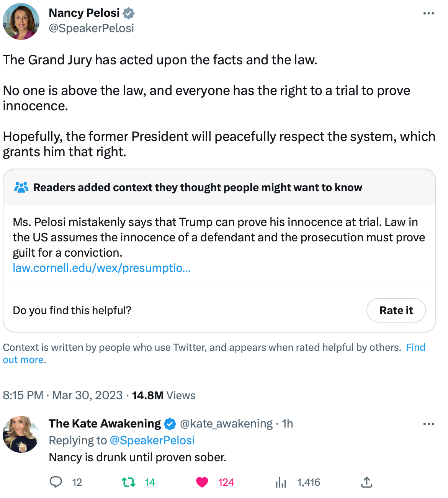Click the 8:15 PM · Mar 30, 2023 timestamp
Screen dimensions: 448x498
pos(62,395)
